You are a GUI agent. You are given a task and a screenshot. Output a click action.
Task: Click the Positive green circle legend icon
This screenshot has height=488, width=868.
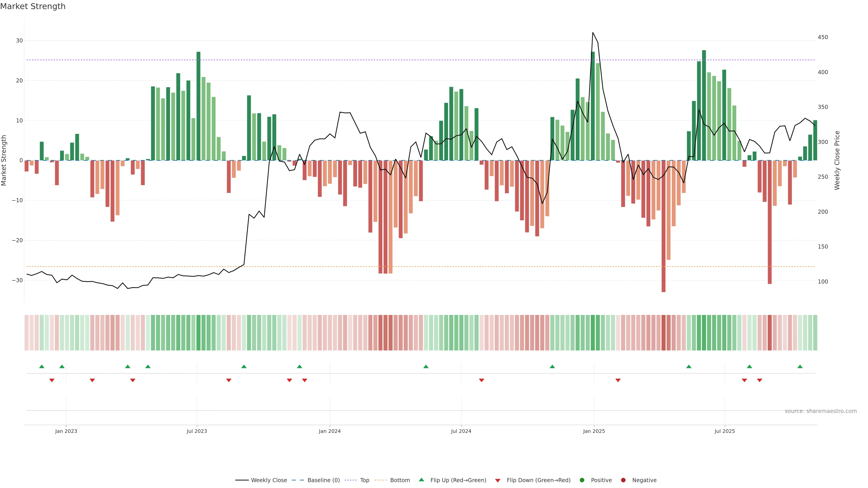(582, 480)
